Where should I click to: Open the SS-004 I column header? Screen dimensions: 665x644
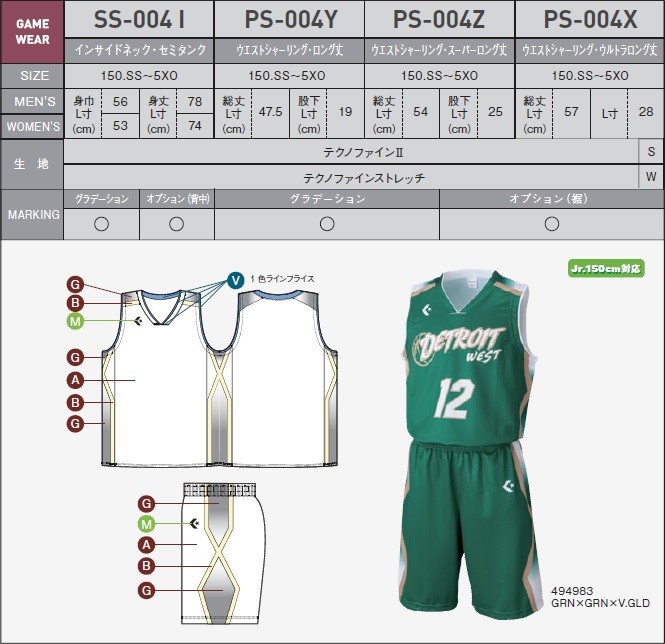139,19
